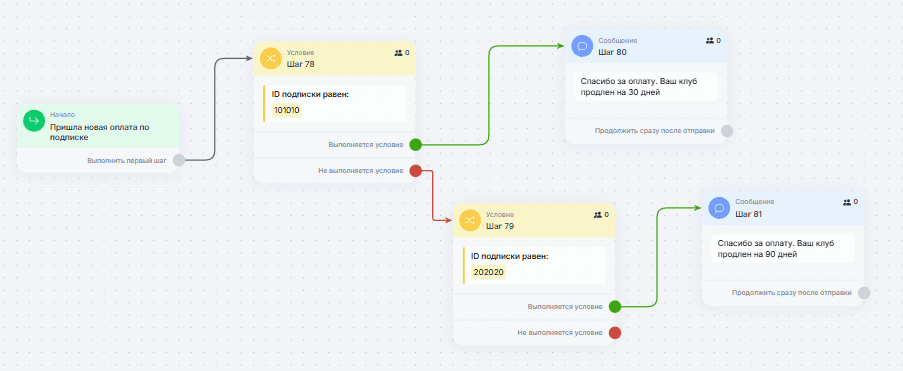Click the users counter icon on Шаг 80

(709, 41)
